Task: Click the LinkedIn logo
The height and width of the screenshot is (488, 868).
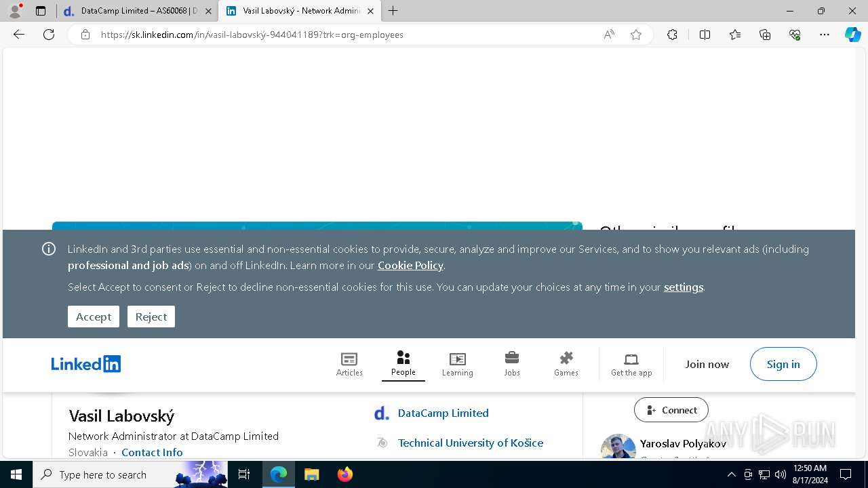Action: coord(86,364)
